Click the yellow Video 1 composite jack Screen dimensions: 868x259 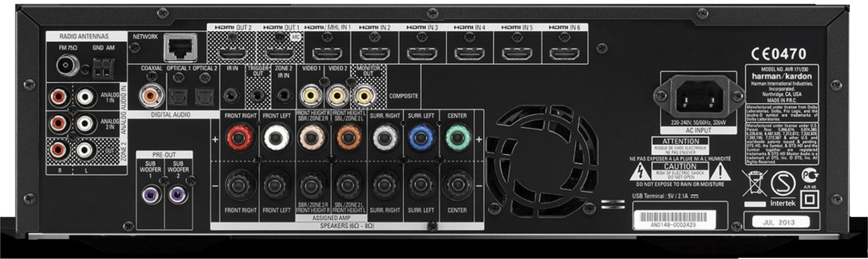coord(313,93)
